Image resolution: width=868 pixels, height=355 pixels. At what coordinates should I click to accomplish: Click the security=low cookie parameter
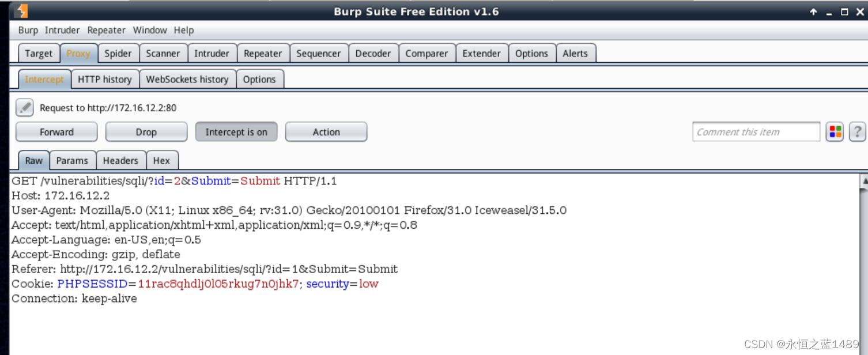coord(342,284)
